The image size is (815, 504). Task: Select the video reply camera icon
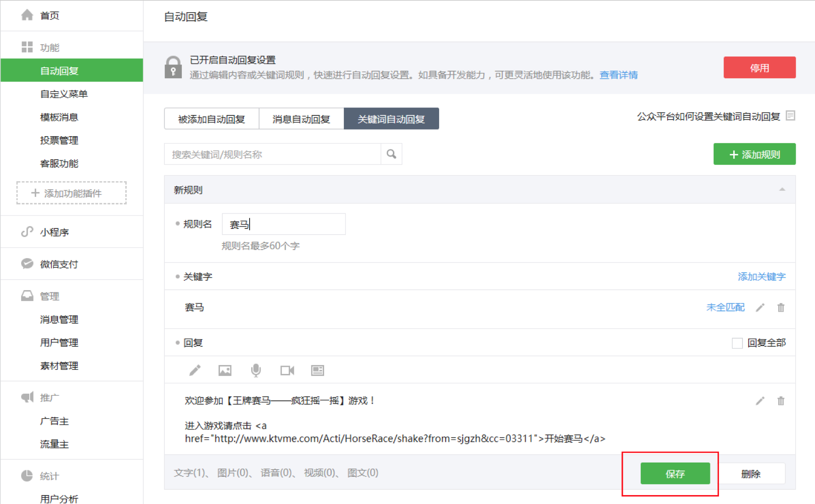tap(287, 371)
